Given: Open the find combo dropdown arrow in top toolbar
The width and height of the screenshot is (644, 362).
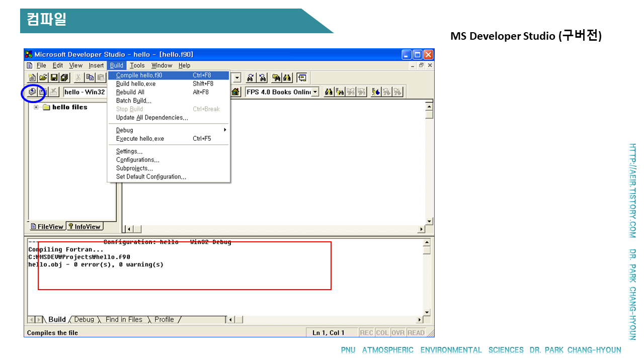Looking at the screenshot, I should click(237, 77).
